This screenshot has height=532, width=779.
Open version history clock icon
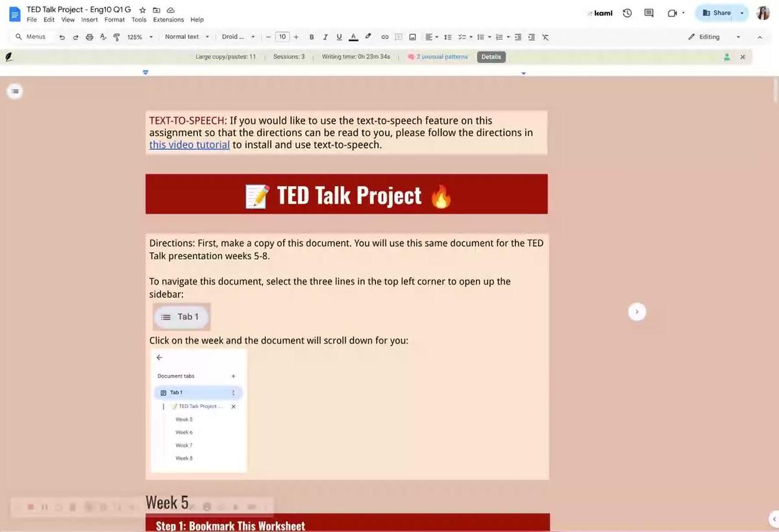[x=627, y=13]
